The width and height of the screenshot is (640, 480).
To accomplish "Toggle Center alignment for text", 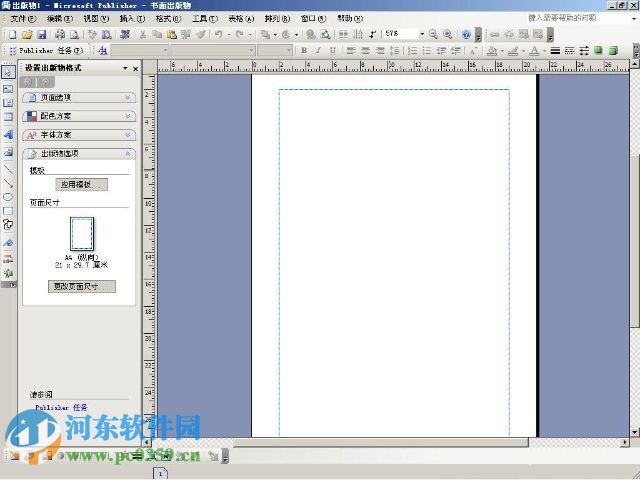I will coord(365,51).
